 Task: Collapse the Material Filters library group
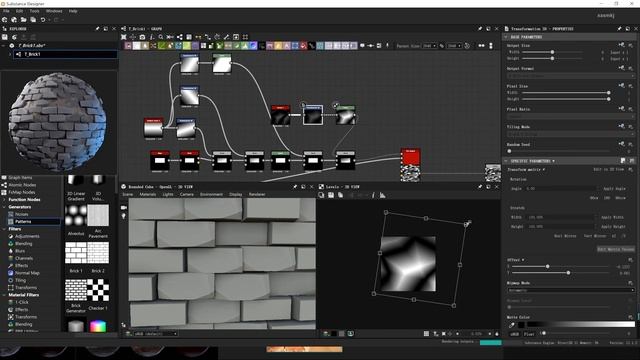click(x=4, y=295)
